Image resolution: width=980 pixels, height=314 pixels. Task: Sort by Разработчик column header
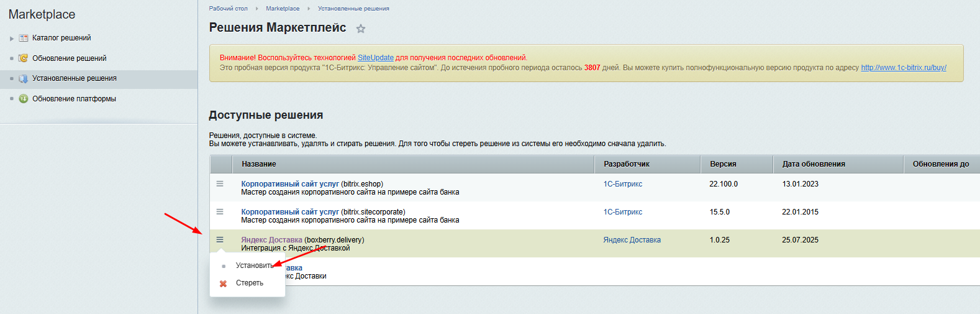click(647, 164)
